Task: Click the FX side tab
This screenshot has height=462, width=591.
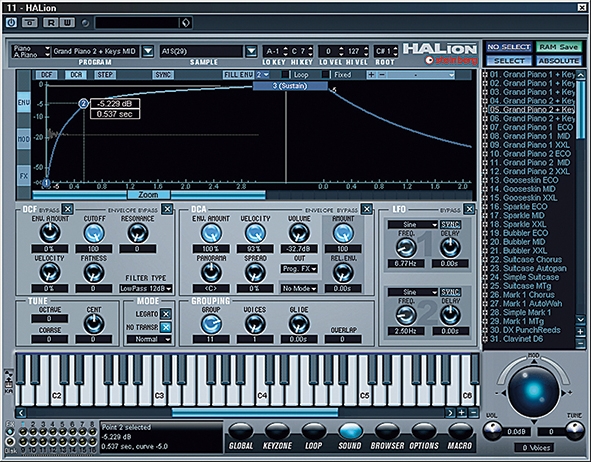Action: tap(24, 176)
